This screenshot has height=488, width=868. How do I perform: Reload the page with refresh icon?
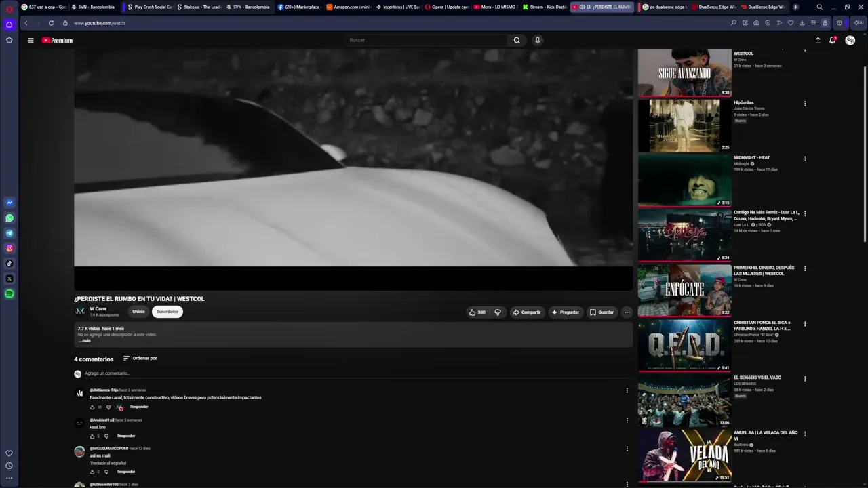[x=51, y=23]
